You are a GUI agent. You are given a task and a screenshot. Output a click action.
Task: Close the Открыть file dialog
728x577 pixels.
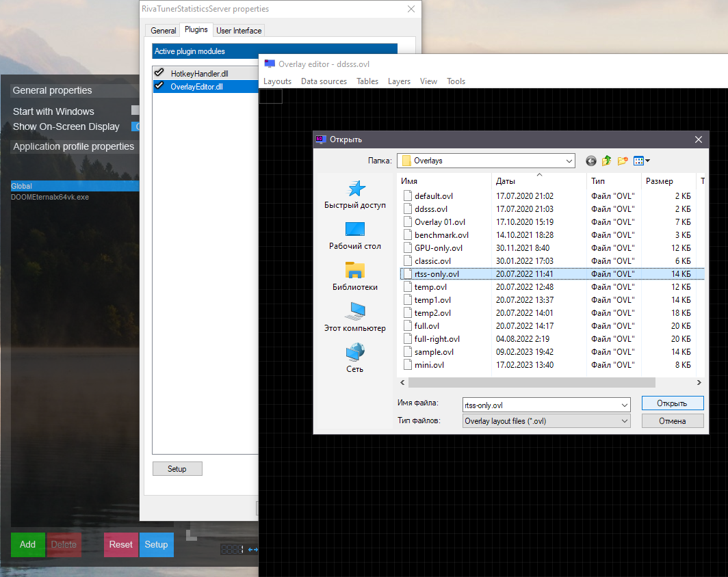[x=698, y=139]
